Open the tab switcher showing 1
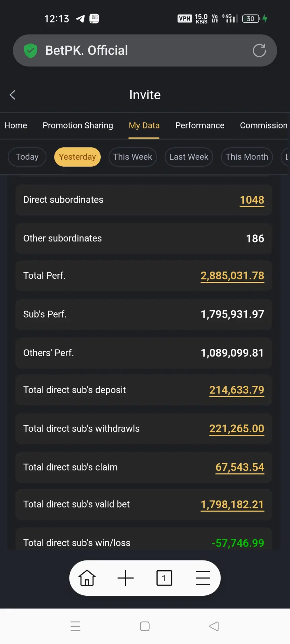Viewport: 290px width, 644px height. [164, 578]
